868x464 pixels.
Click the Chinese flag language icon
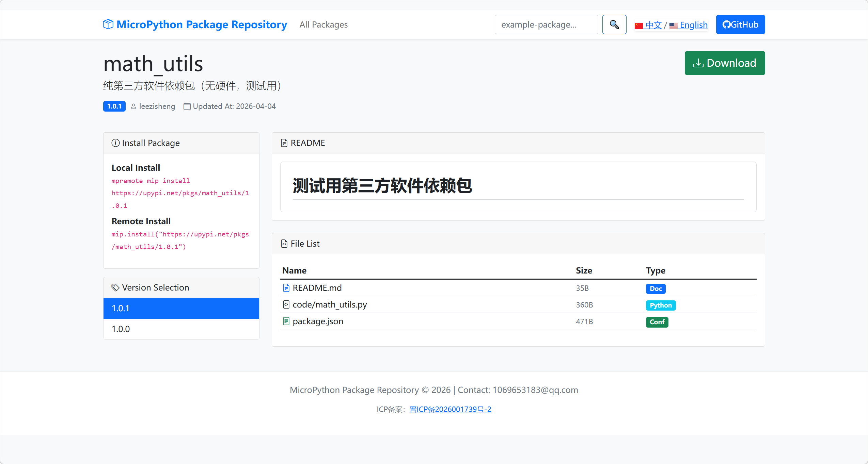coord(638,26)
